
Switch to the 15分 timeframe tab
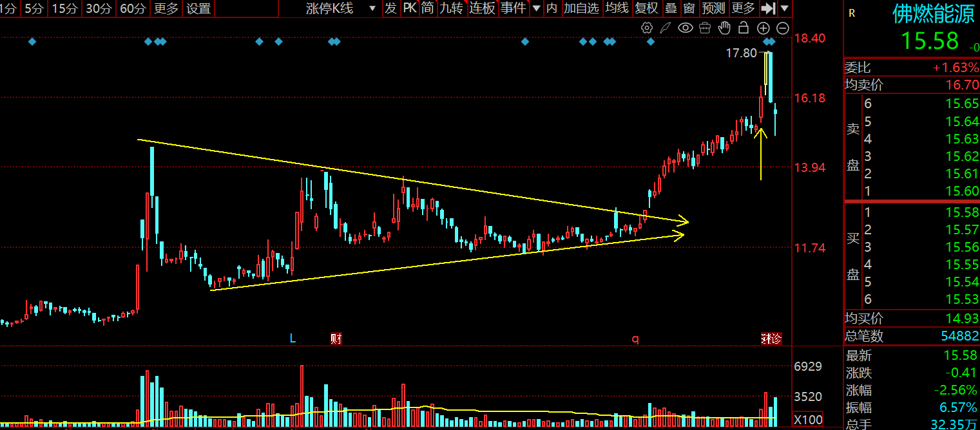pos(64,8)
